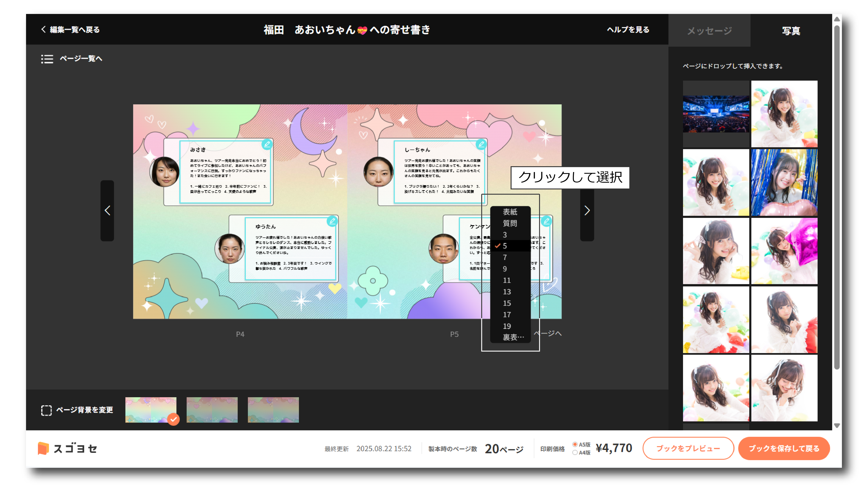This screenshot has width=868, height=487.
Task: Click the edit pencil icon on みさき's message
Action: point(267,145)
